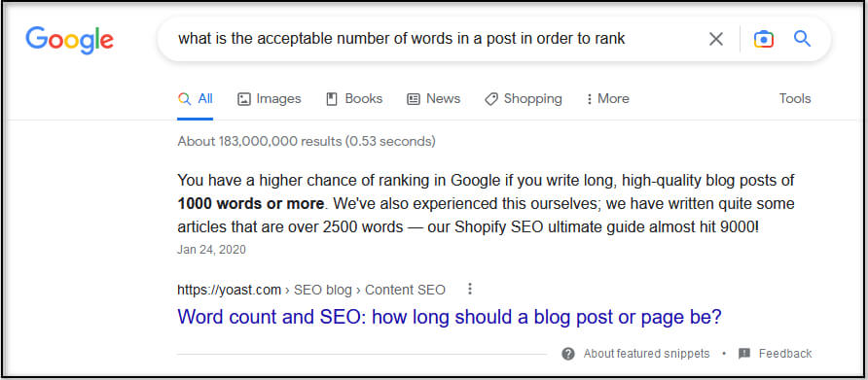
Task: Click inside the search query field
Action: pyautogui.click(x=432, y=39)
